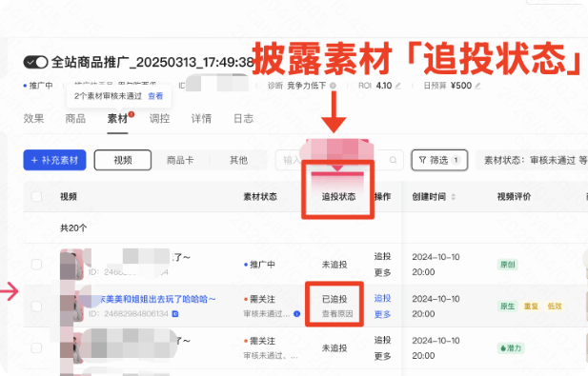Edit the 日预算 ¥500 pencil icon
This screenshot has height=376, width=588.
pyautogui.click(x=477, y=86)
